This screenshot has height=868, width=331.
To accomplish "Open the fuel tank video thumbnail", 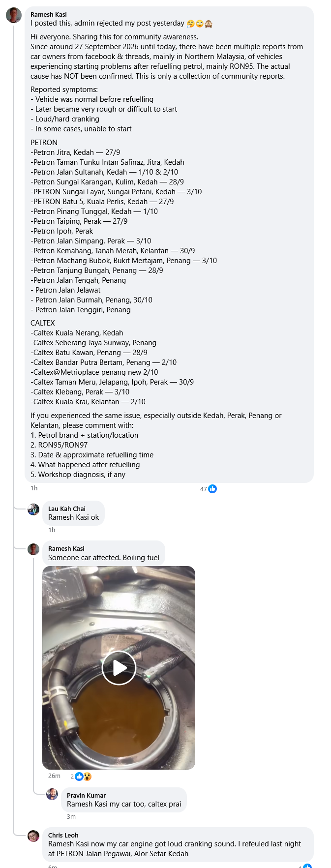I will click(x=119, y=668).
